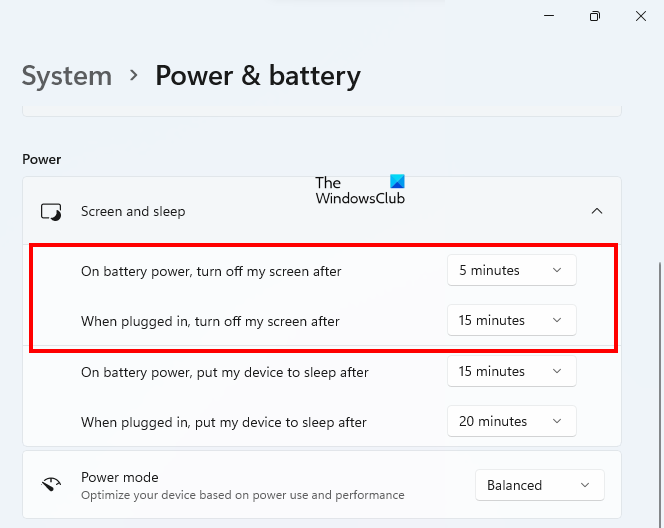This screenshot has width=664, height=528.
Task: Close the Settings window
Action: click(x=641, y=16)
